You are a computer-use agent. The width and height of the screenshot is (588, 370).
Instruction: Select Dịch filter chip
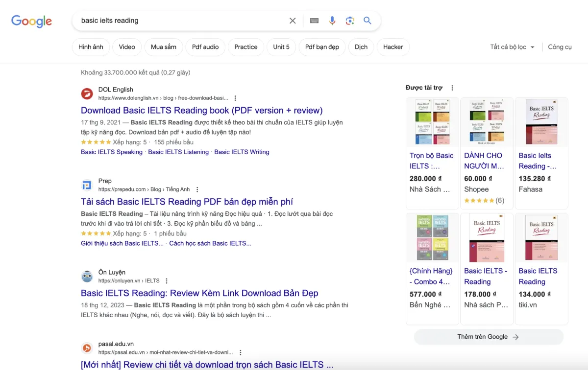(x=361, y=47)
